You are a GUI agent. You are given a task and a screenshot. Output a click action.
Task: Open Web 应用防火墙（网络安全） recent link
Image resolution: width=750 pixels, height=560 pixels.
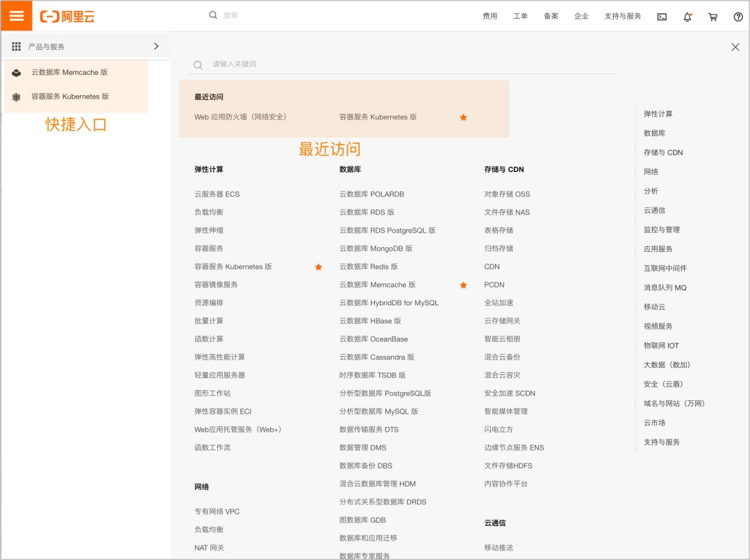(x=240, y=117)
